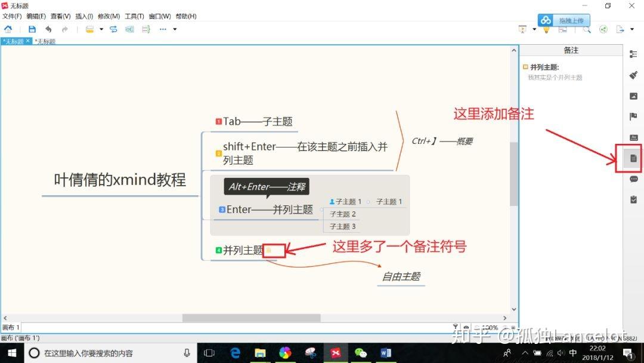
Task: Undo the last action
Action: (x=48, y=29)
